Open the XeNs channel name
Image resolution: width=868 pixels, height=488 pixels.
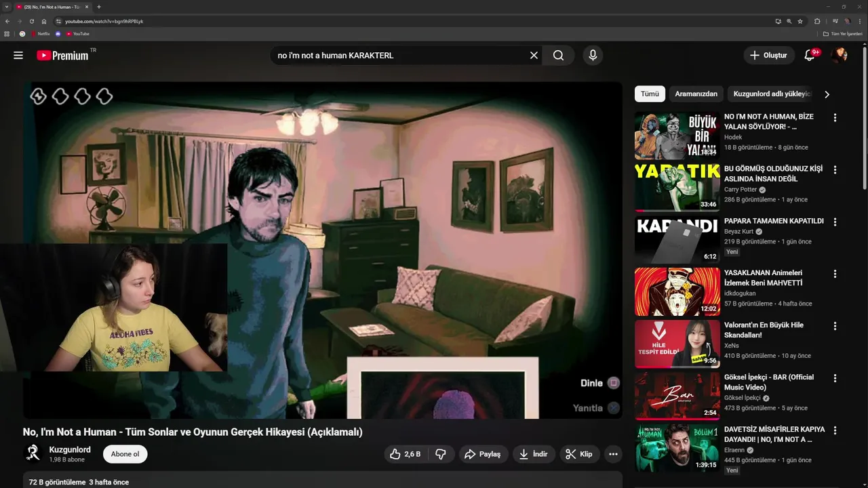732,346
